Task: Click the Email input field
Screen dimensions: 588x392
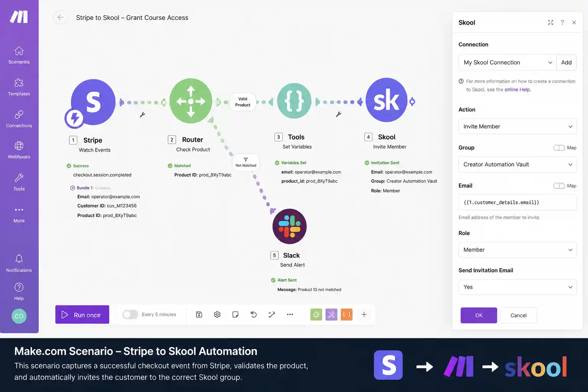Action: pyautogui.click(x=518, y=203)
